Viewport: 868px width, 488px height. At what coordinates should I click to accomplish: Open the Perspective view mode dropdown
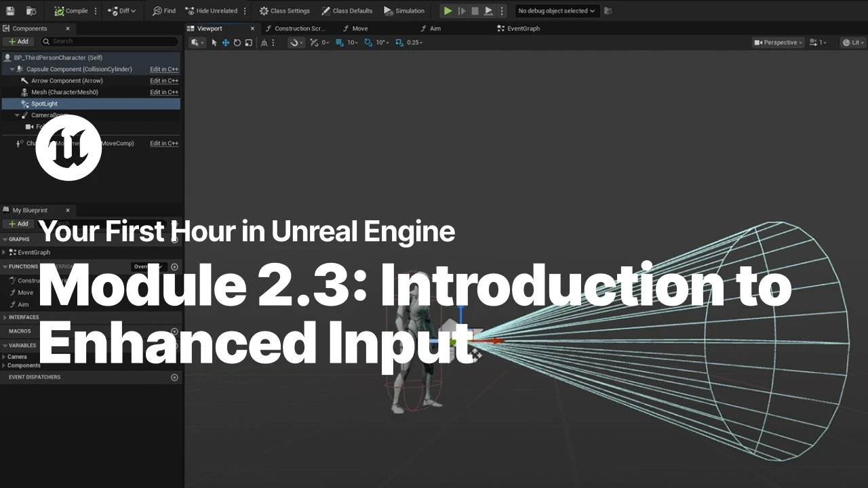pos(778,42)
